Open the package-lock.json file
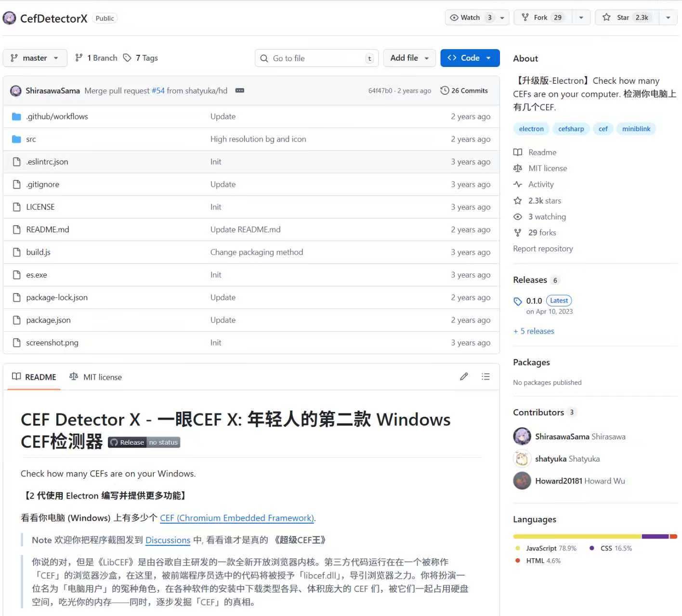Image resolution: width=682 pixels, height=616 pixels. [57, 297]
